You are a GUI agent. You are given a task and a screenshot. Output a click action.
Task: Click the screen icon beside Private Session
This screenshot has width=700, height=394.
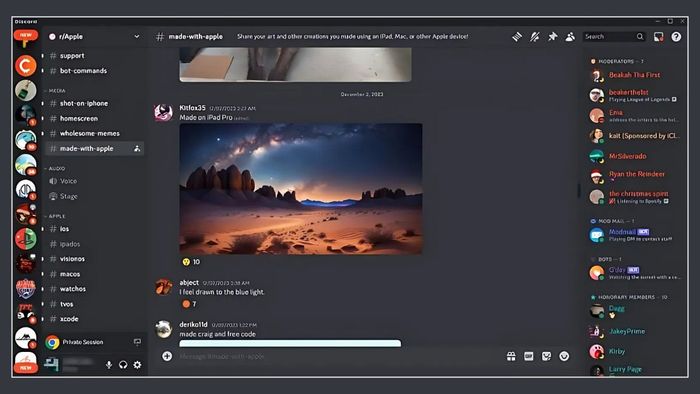coord(137,342)
